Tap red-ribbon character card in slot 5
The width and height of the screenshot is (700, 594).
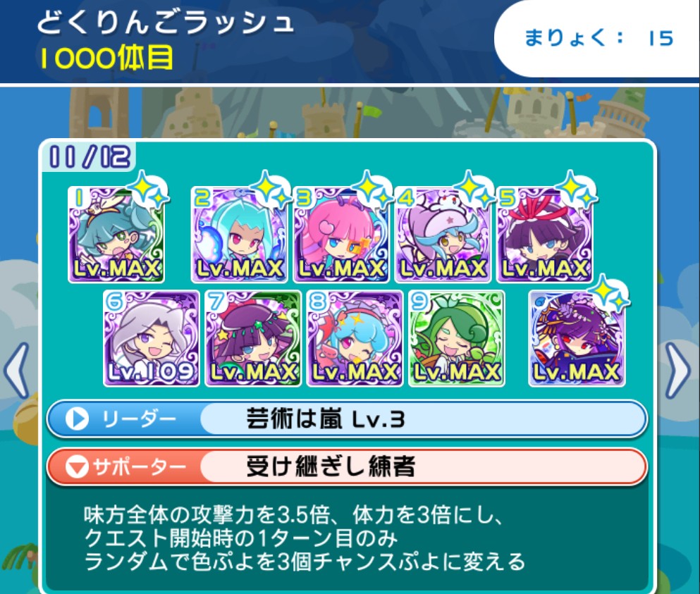point(545,235)
